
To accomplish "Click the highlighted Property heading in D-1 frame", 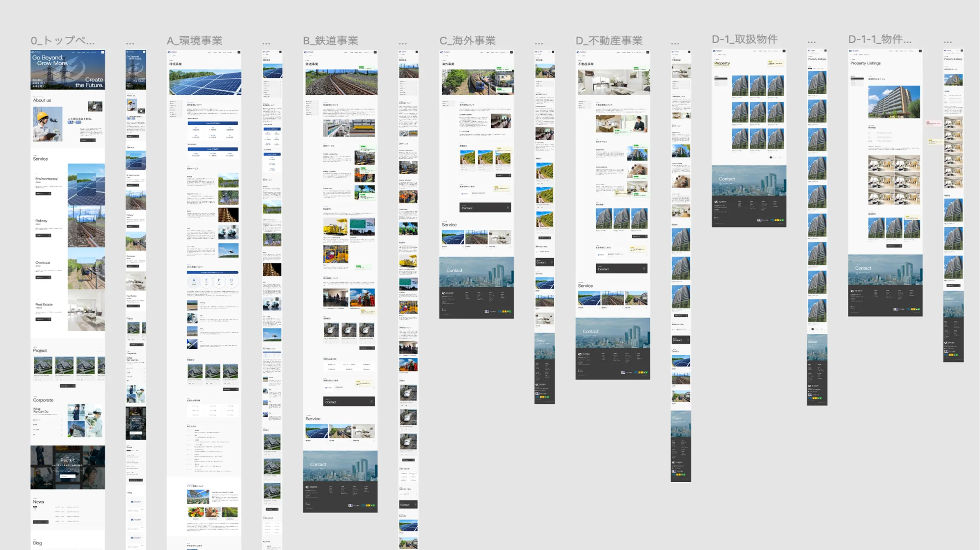I will pyautogui.click(x=722, y=63).
